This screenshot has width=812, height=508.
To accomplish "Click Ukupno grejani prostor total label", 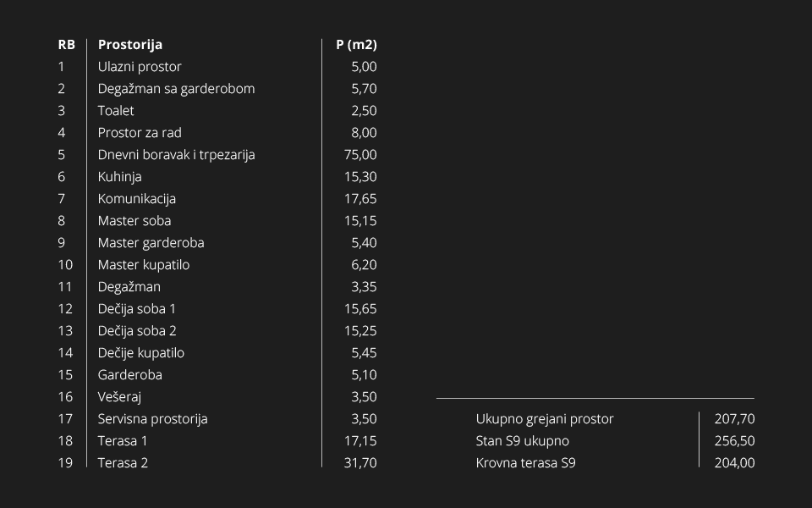I will click(x=545, y=419).
